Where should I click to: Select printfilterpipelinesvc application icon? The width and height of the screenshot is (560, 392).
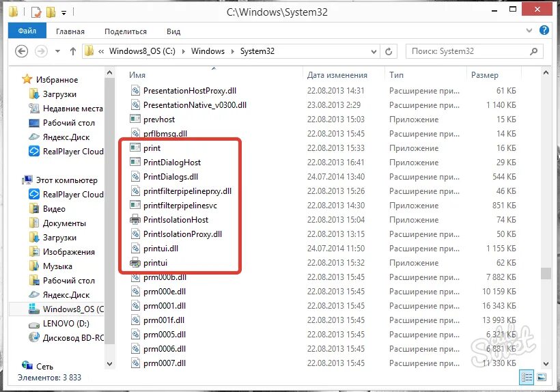(x=135, y=206)
